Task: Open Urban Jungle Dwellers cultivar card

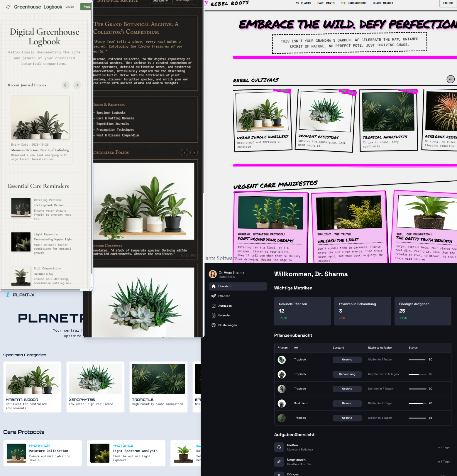Action: click(x=263, y=121)
